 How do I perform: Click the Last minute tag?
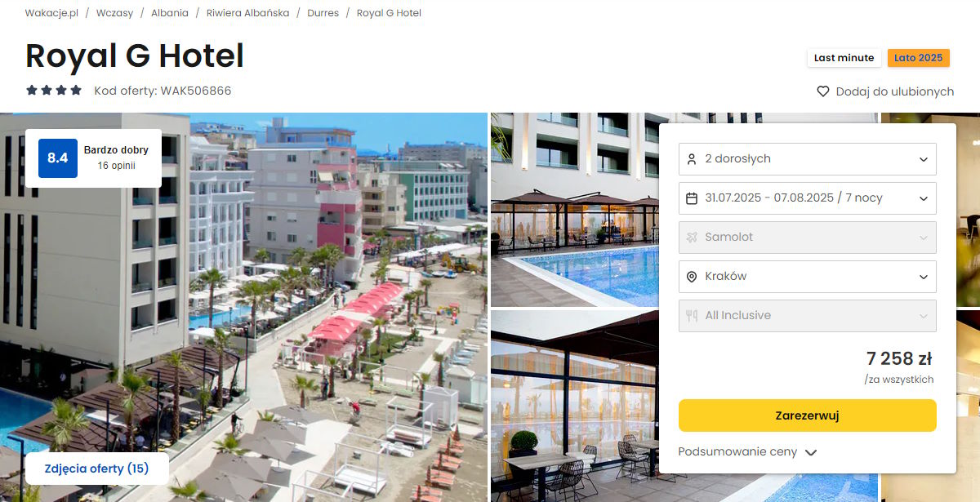tap(844, 58)
